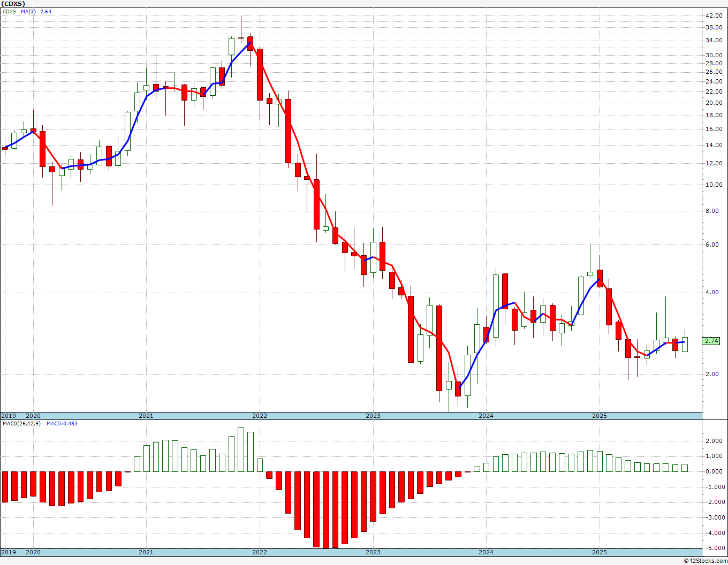728x565 pixels.
Task: Click the -4.000 MACD axis label
Action: [715, 533]
